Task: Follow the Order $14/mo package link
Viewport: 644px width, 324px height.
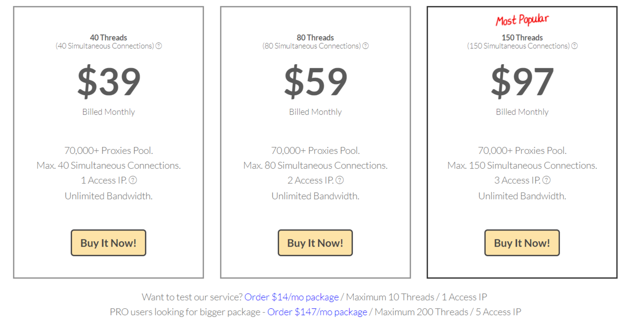Action: coord(291,297)
